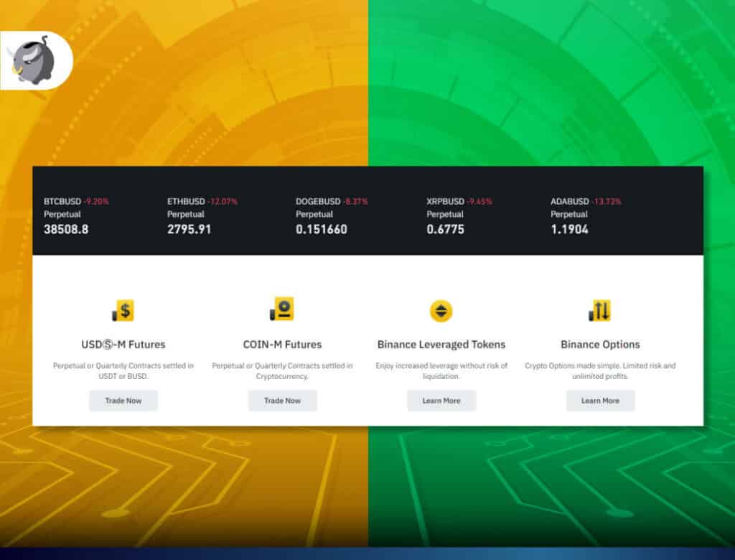Click Learn More under Binance Options
735x560 pixels.
pyautogui.click(x=600, y=401)
